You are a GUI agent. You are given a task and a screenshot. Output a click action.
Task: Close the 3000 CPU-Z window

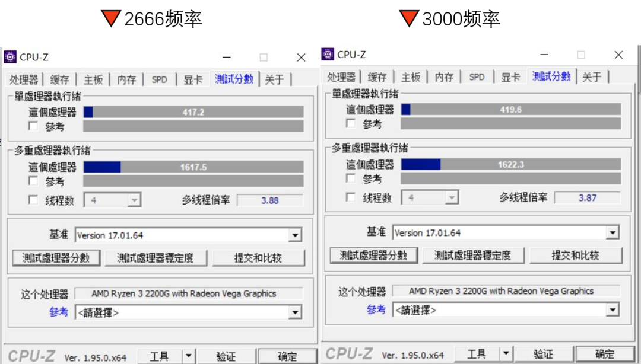tap(618, 55)
